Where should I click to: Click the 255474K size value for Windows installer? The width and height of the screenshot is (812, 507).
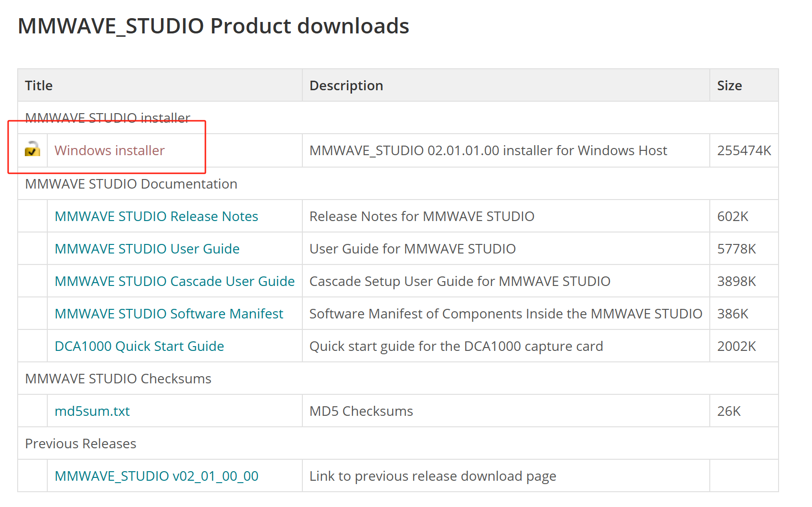[744, 150]
